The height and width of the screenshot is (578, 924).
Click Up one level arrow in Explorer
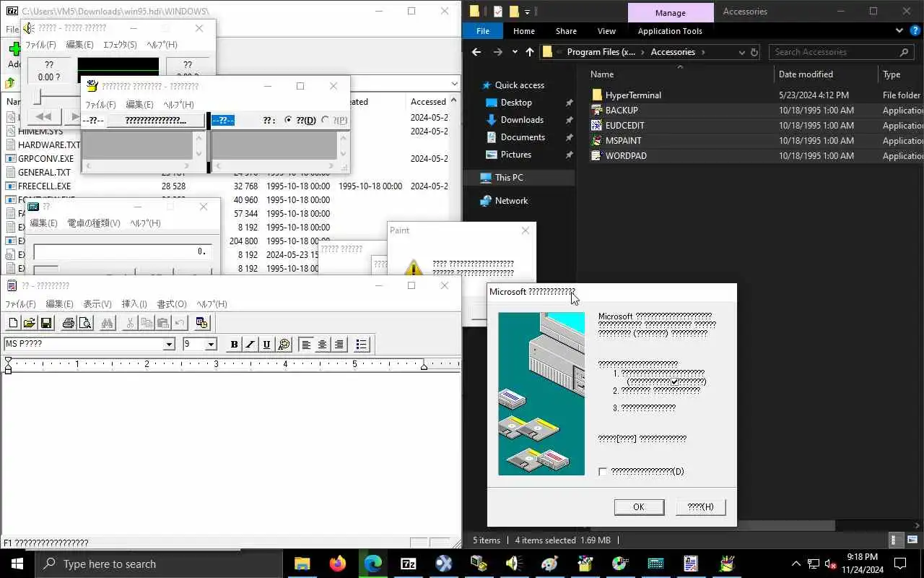530,52
